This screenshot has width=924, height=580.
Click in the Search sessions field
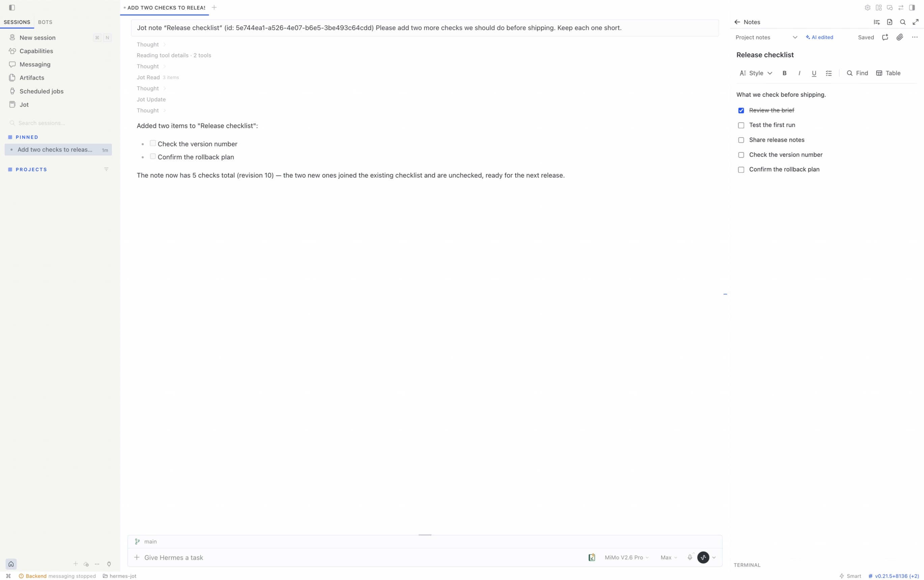tap(58, 123)
